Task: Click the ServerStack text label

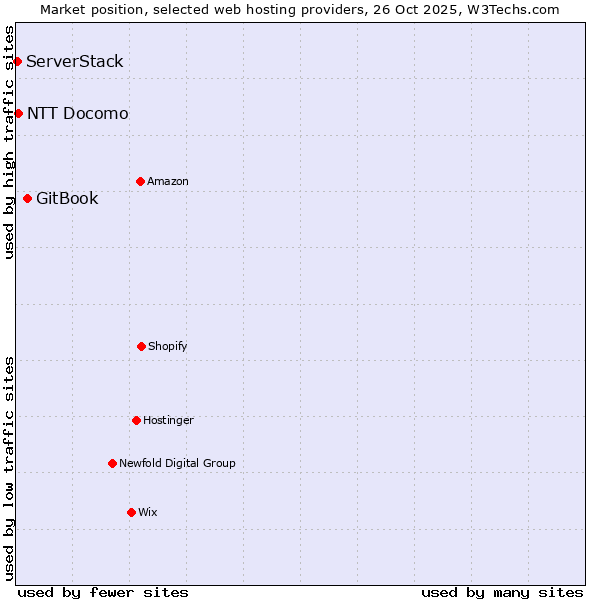Action: tap(75, 62)
